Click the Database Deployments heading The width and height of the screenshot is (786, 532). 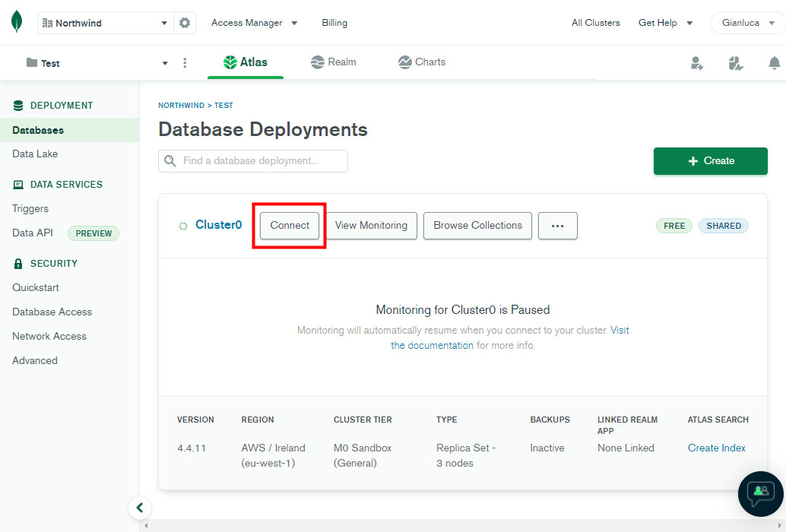pos(263,129)
